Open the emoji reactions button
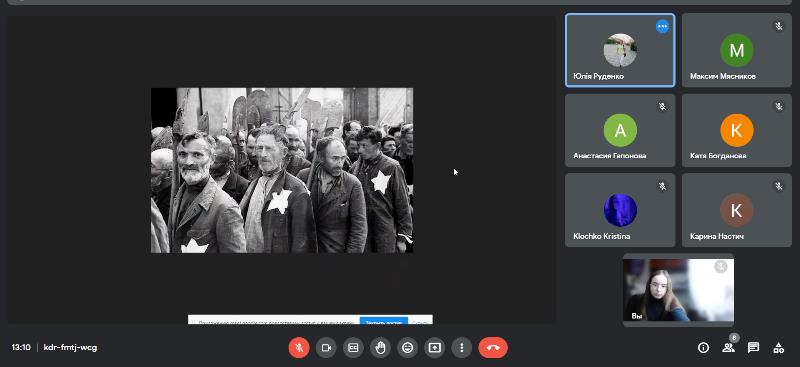Viewport: 800px width, 367px height. pyautogui.click(x=407, y=348)
